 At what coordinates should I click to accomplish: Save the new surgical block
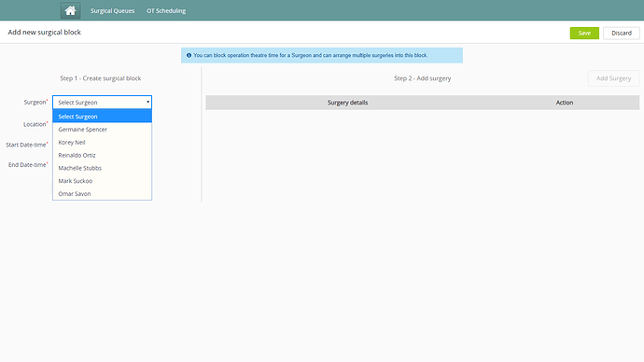coord(584,34)
